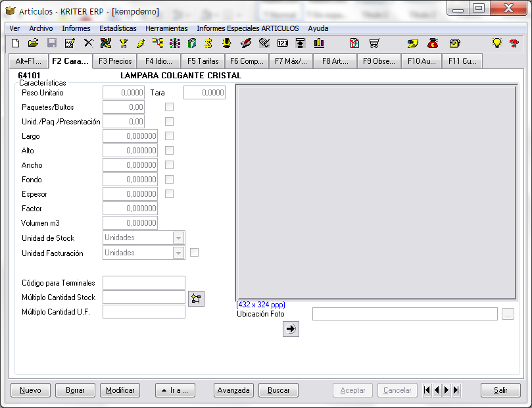Toggle the checkbox next to Paquetes/Bultos
This screenshot has width=532, height=408.
coord(169,107)
